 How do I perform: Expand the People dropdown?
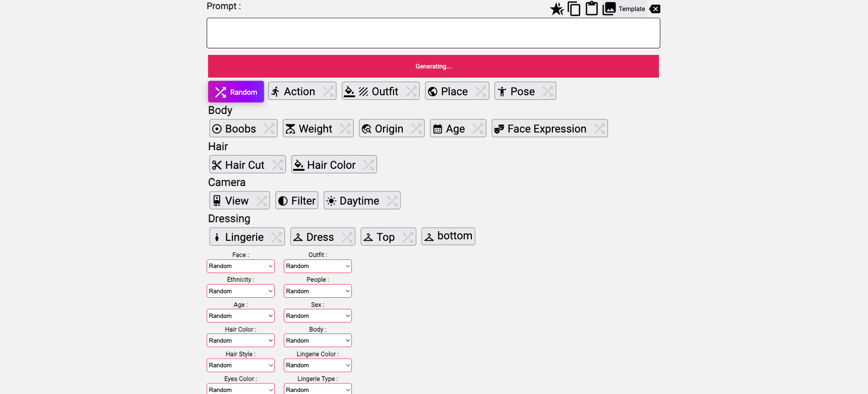pos(318,291)
